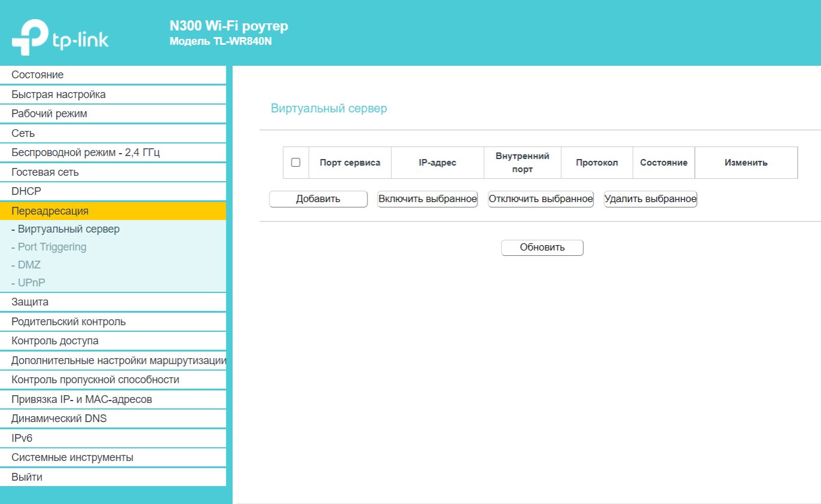Open Родительский контроль settings
The width and height of the screenshot is (821, 504).
pos(68,322)
